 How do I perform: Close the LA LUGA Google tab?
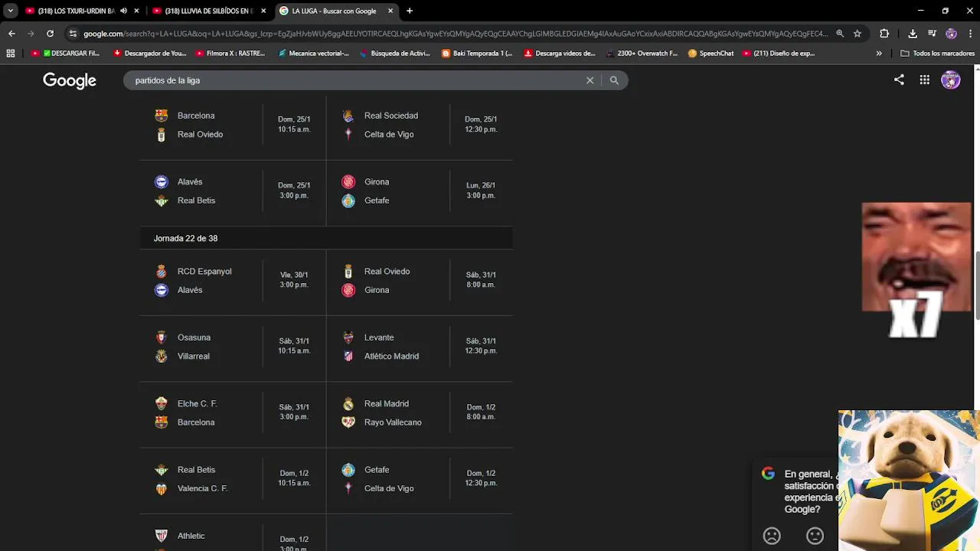pyautogui.click(x=390, y=11)
